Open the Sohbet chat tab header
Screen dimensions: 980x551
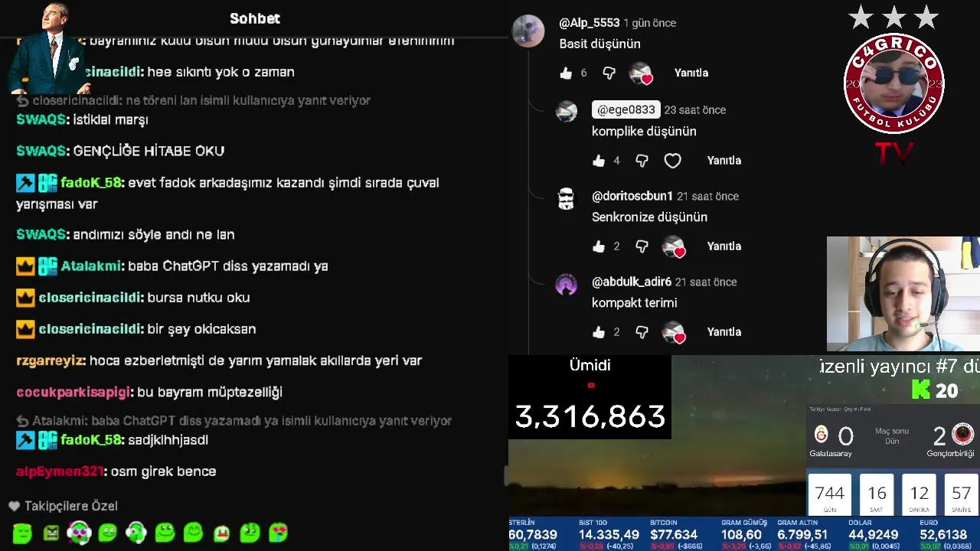[x=255, y=18]
